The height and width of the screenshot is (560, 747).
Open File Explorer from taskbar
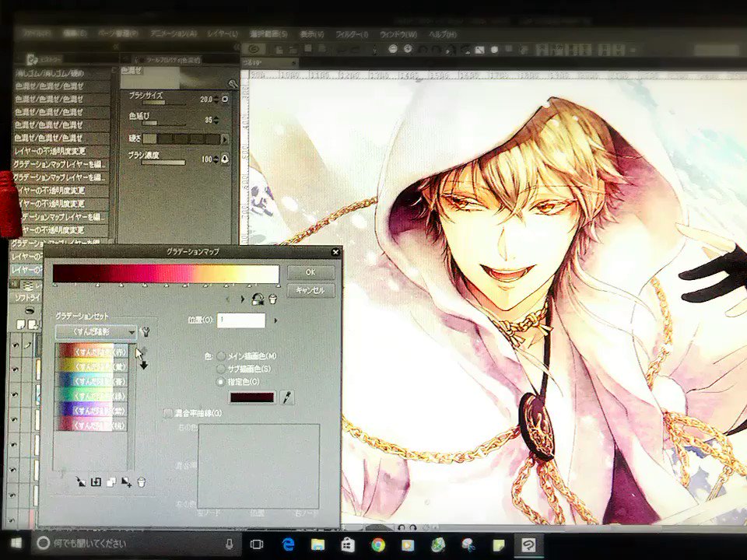tap(317, 544)
